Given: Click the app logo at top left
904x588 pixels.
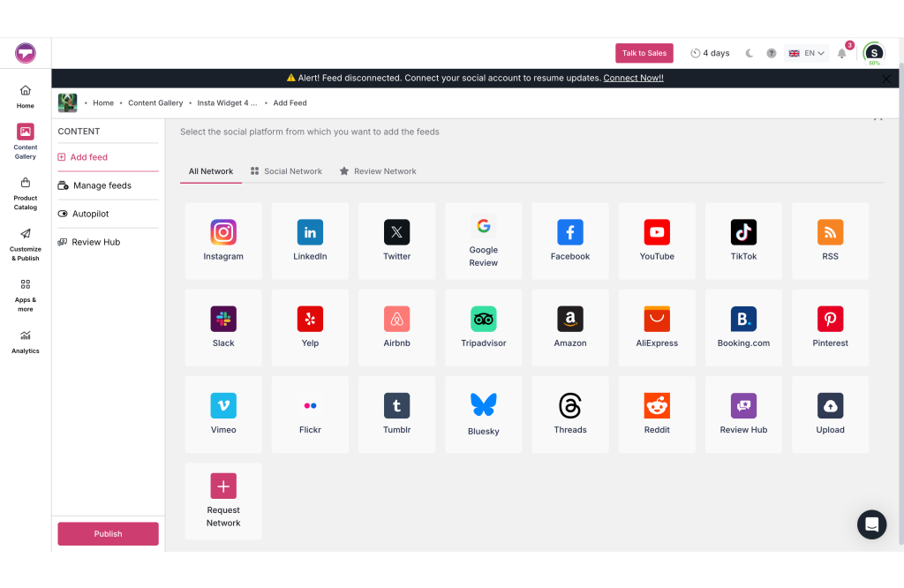Looking at the screenshot, I should [26, 53].
